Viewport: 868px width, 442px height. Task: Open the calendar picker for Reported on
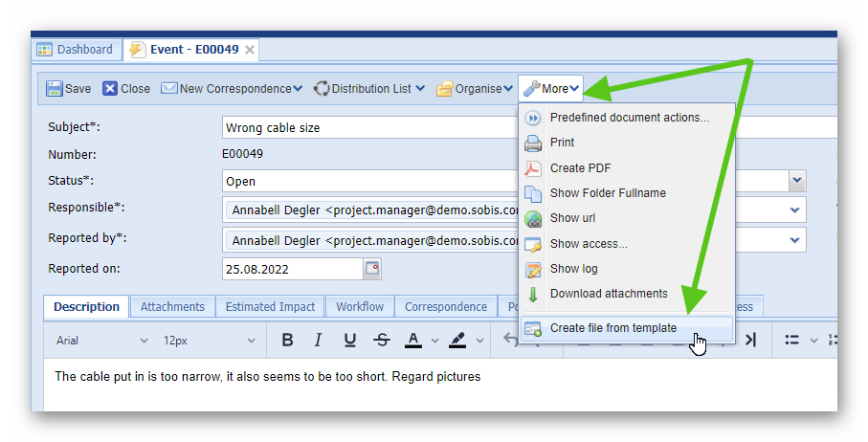point(371,269)
